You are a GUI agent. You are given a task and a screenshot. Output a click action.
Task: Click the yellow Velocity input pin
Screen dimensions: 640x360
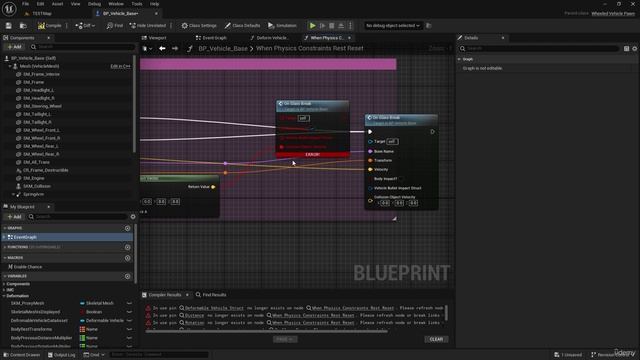point(370,169)
